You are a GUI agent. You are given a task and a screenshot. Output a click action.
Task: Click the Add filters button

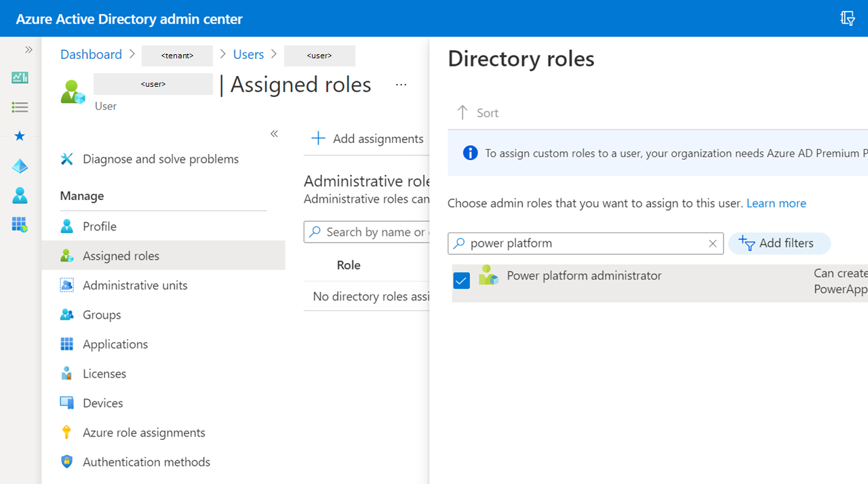tap(778, 243)
